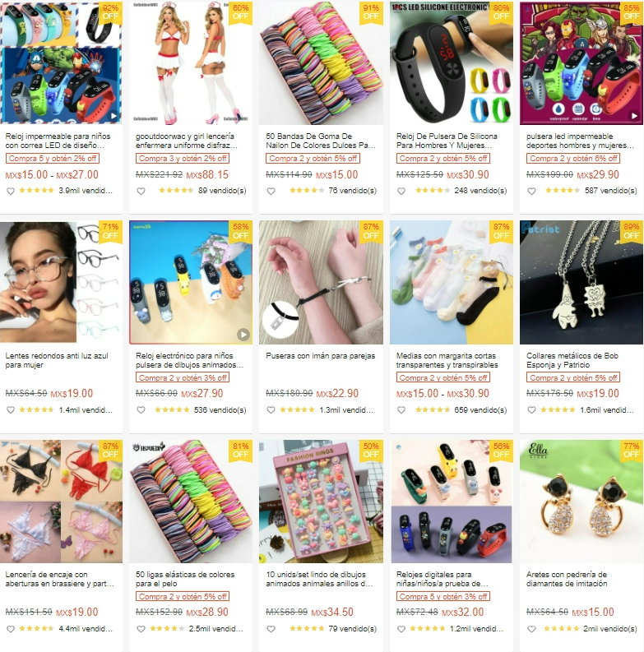Toggle heart on Puseras con imán para parejas
644x652 pixels.
coord(271,410)
